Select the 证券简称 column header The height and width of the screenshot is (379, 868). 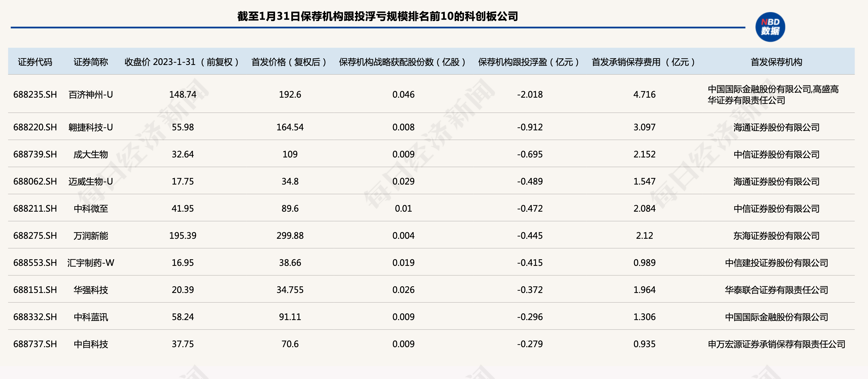(x=91, y=62)
